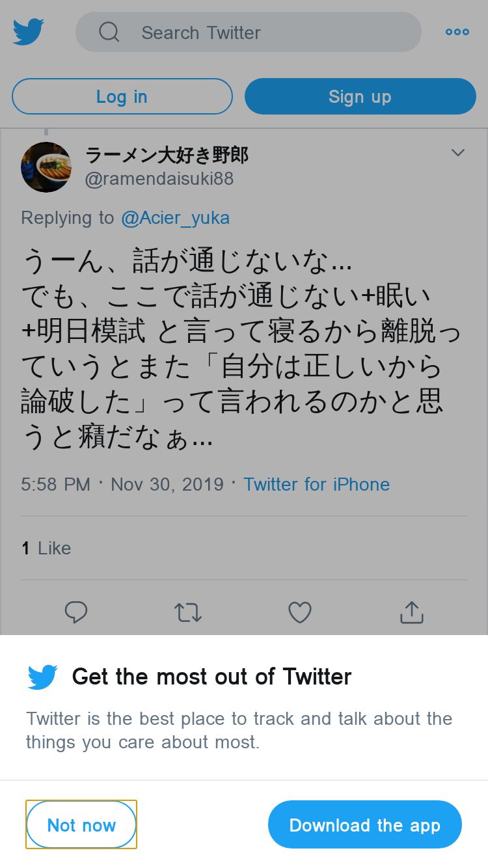Open the @ramendaisuki88 handle

click(159, 179)
